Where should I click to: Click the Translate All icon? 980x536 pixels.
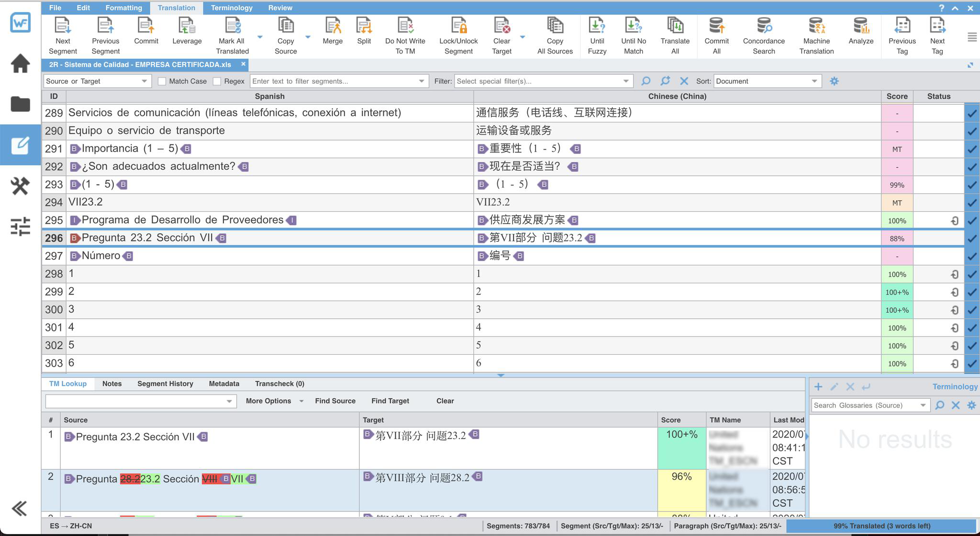[x=675, y=25]
